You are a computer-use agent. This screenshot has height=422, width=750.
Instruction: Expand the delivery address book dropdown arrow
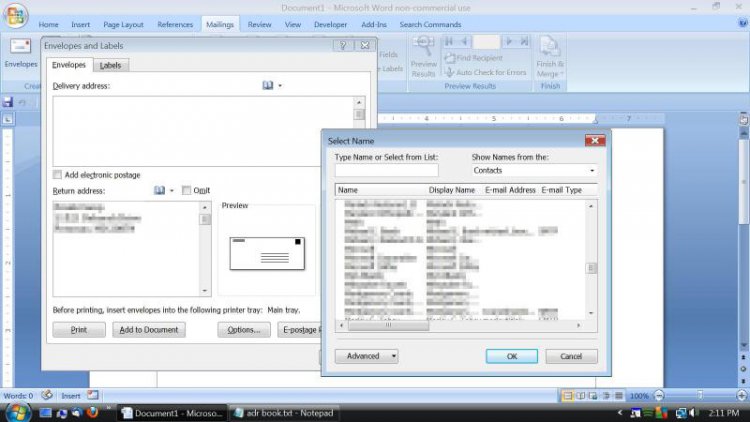pos(280,86)
